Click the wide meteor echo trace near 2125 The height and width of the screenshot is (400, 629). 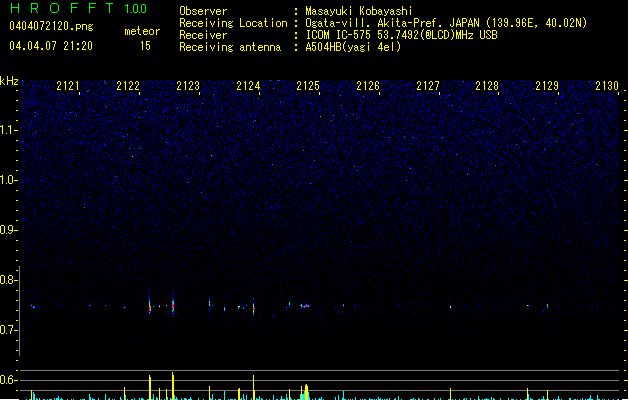click(x=305, y=306)
